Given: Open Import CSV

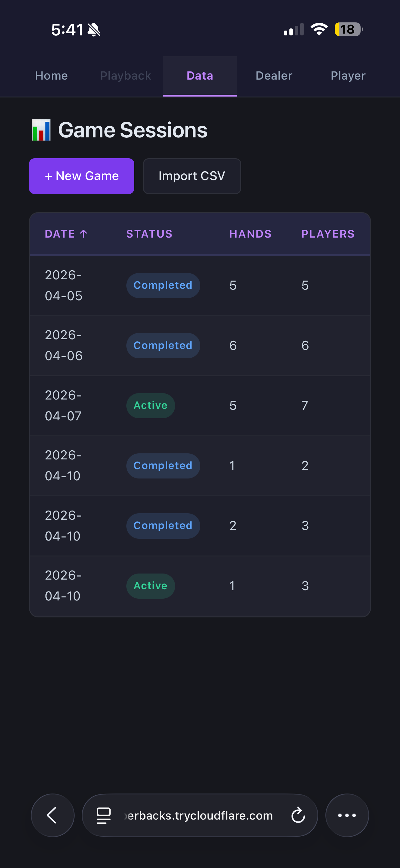Looking at the screenshot, I should [192, 176].
